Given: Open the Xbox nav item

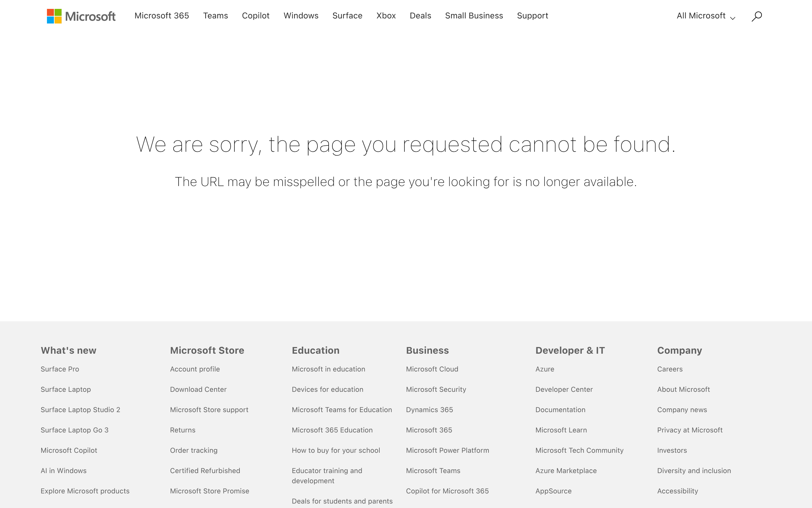Looking at the screenshot, I should point(386,16).
